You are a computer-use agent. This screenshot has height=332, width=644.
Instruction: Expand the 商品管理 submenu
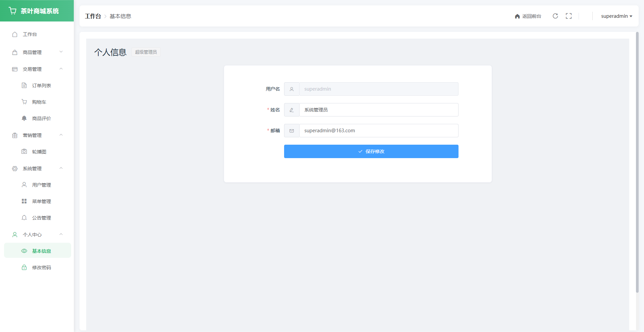[37, 52]
